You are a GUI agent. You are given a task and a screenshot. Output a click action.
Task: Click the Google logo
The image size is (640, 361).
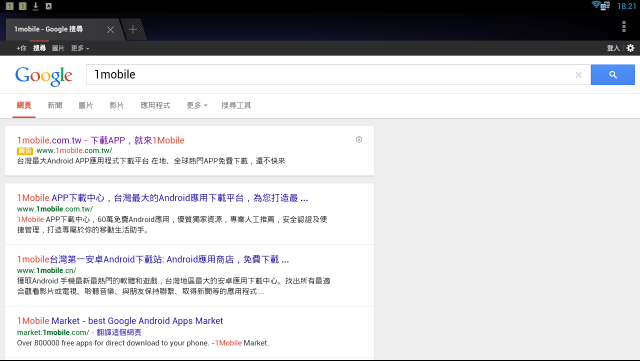[x=44, y=76]
